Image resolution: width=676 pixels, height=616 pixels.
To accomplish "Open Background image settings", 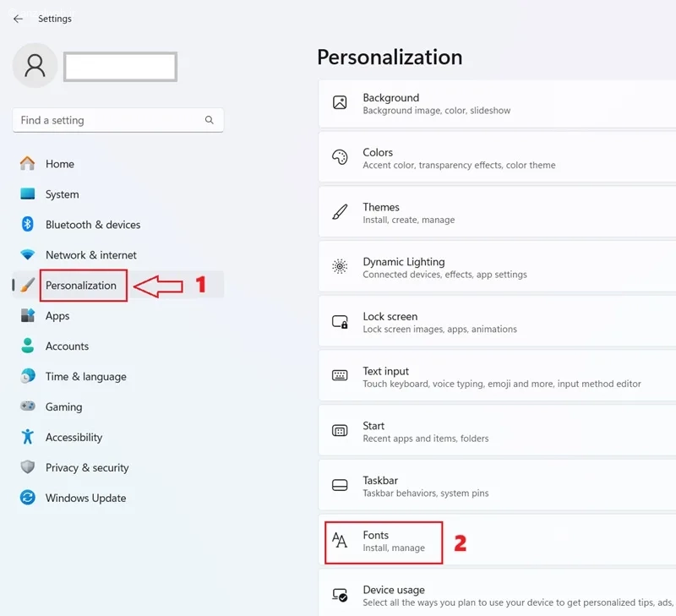I will click(497, 103).
